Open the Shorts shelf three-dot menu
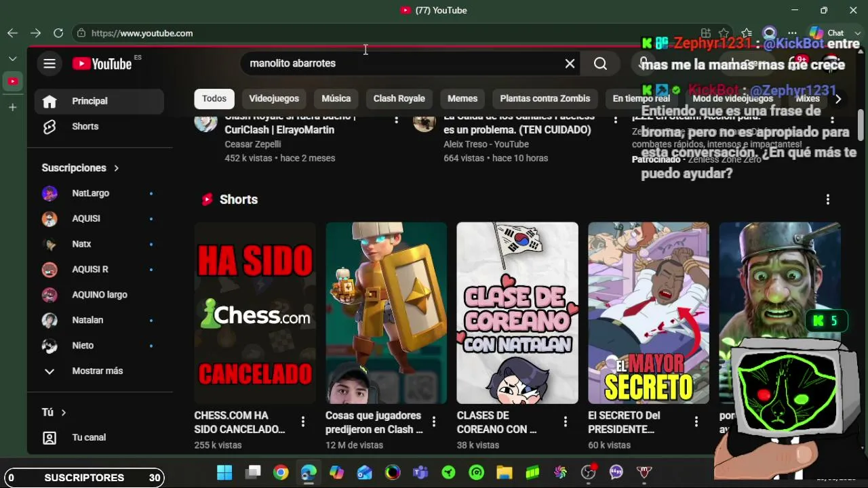 coord(827,199)
